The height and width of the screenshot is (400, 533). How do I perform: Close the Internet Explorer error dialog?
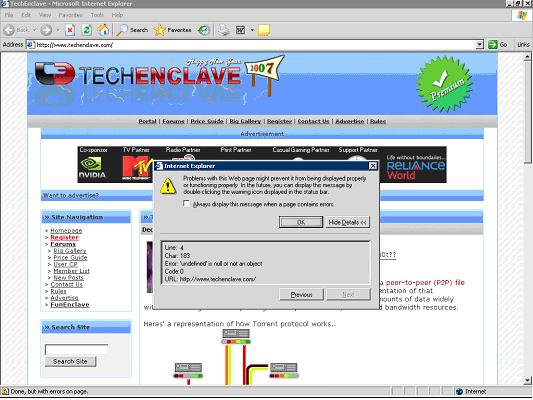pos(373,166)
